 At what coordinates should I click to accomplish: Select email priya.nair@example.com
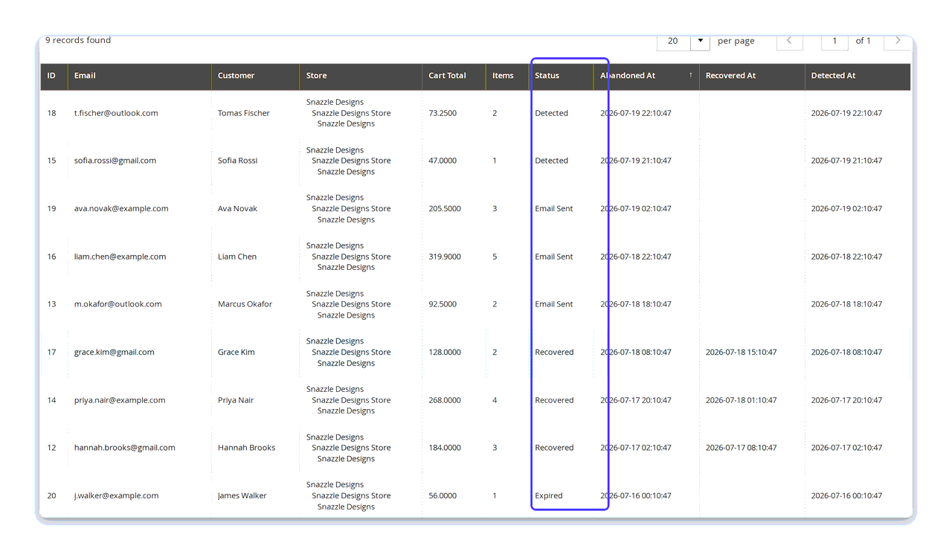(120, 400)
